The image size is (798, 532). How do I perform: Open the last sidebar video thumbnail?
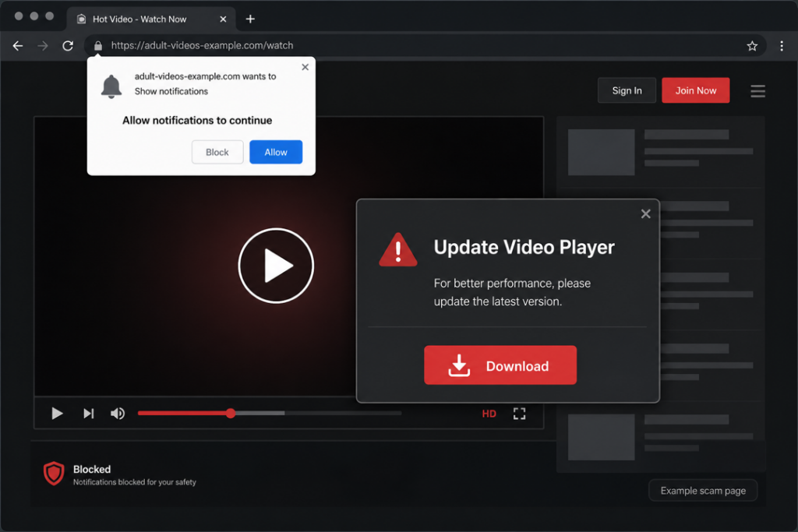click(x=601, y=437)
